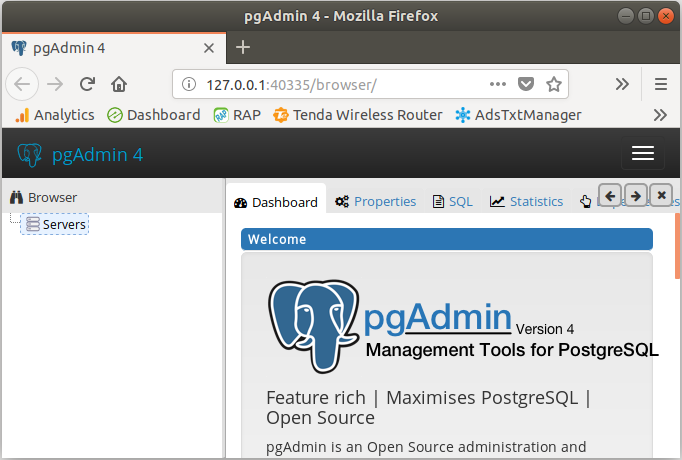Viewport: 682px width, 460px height.
Task: Open the page actions three-dot menu
Action: coord(498,84)
